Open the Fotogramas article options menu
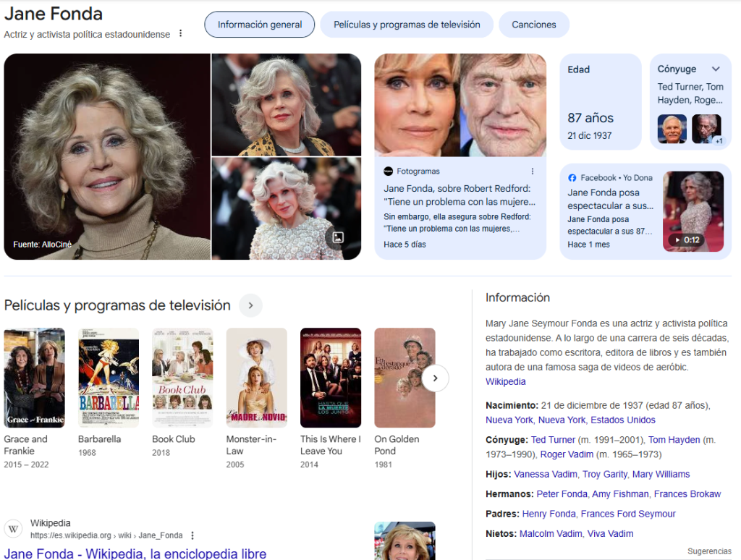741x560 pixels. [533, 171]
